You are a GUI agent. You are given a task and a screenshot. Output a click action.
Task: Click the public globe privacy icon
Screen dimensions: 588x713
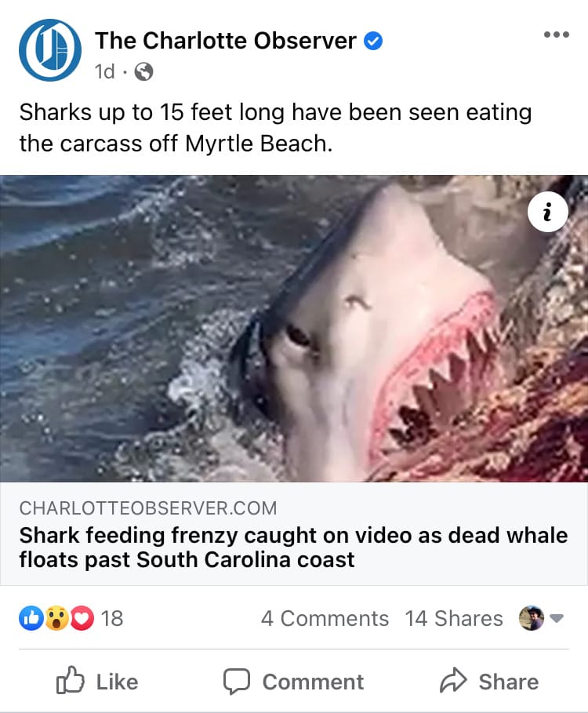click(143, 71)
